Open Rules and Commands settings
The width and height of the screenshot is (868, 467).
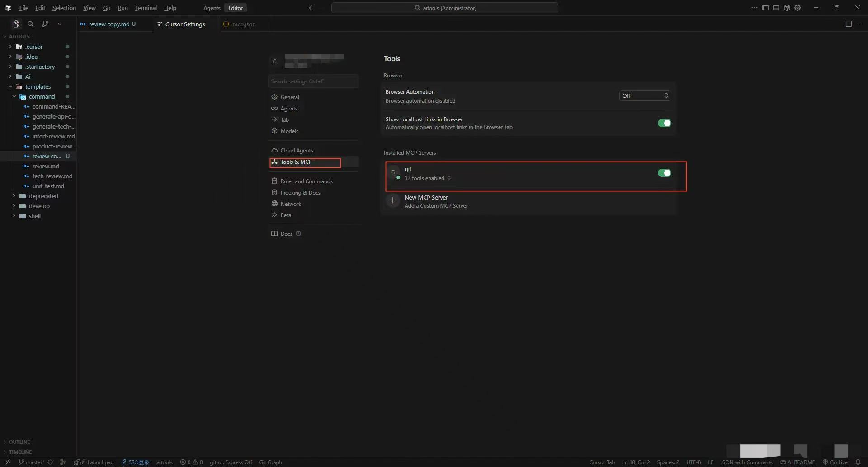[x=306, y=181]
